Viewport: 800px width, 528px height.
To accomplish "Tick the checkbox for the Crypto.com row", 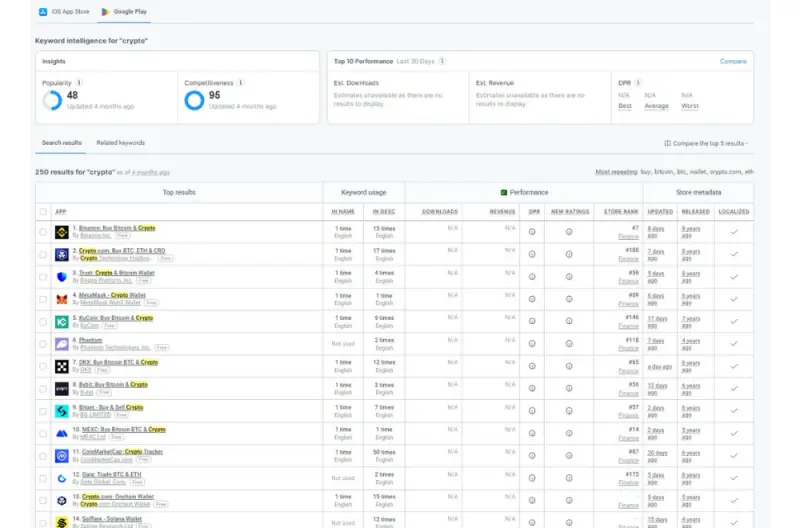I will [x=43, y=255].
